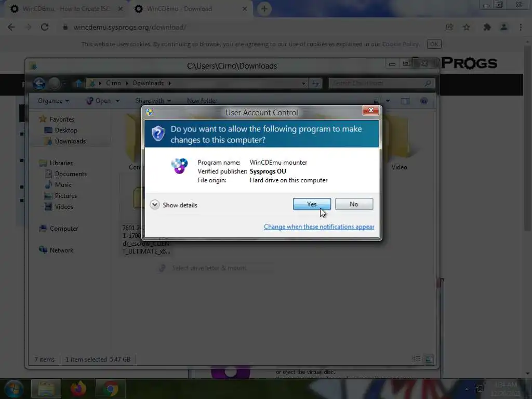Show hidden system tray icons arrow
This screenshot has height=399, width=532.
pos(467,389)
